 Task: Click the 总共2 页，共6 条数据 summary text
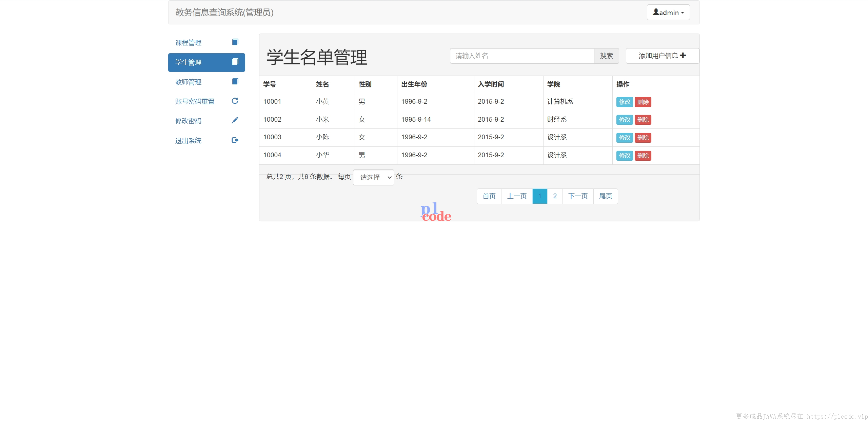coord(299,177)
